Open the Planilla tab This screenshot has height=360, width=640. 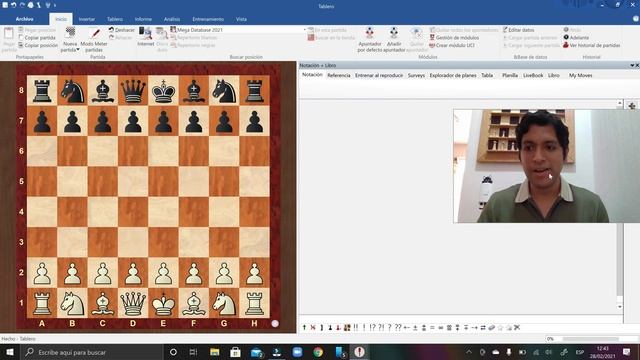(x=510, y=76)
